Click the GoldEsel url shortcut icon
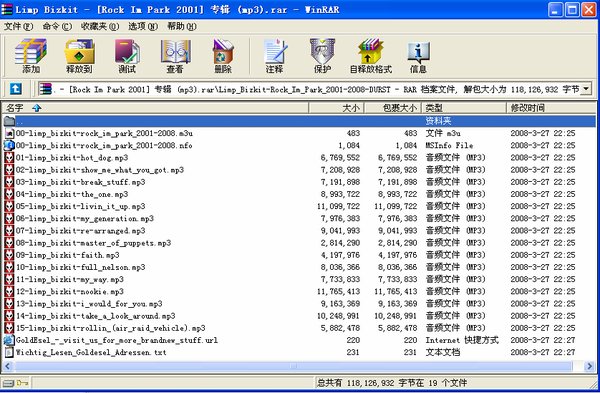 pyautogui.click(x=9, y=340)
